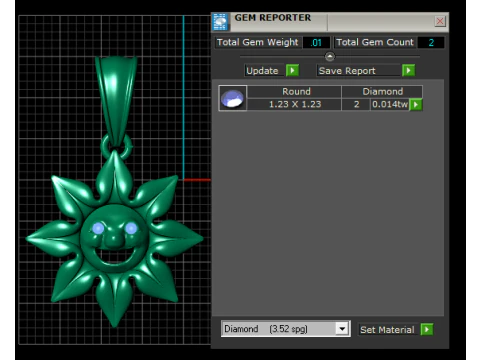Apply Set Material with its green arrow
This screenshot has height=360, width=480.
coord(427,330)
